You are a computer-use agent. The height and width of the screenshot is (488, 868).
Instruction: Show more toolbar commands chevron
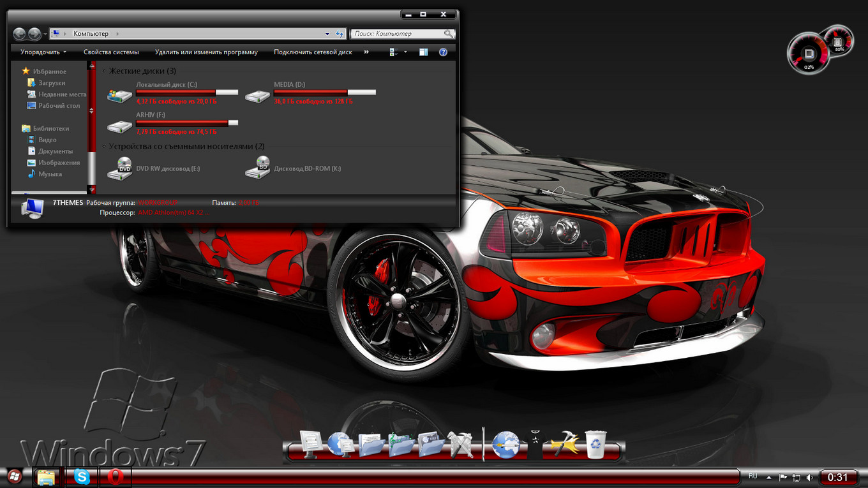click(366, 52)
